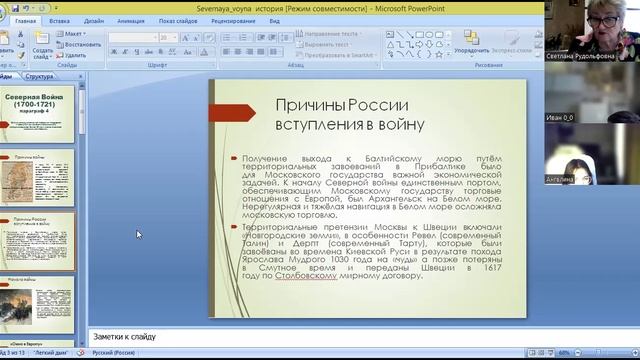Select the Triangle shape in shapes gallery
This screenshot has width=640, height=360.
(390, 44)
